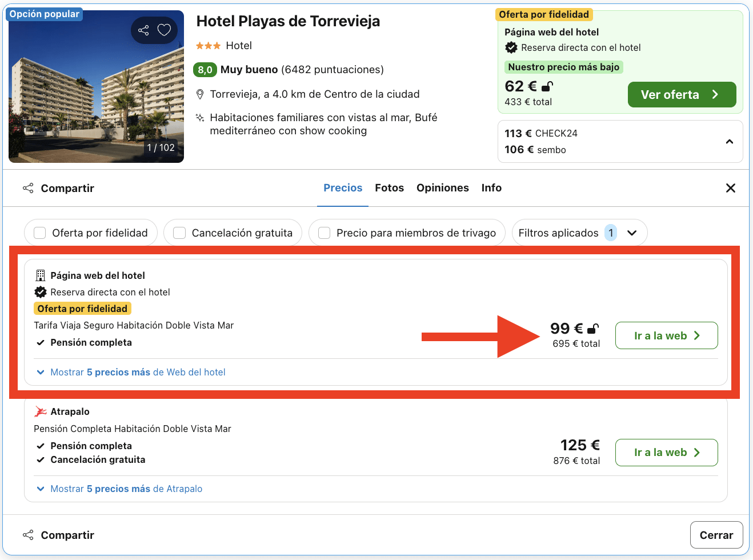Click the Filtros aplicados count badge 1

point(611,233)
